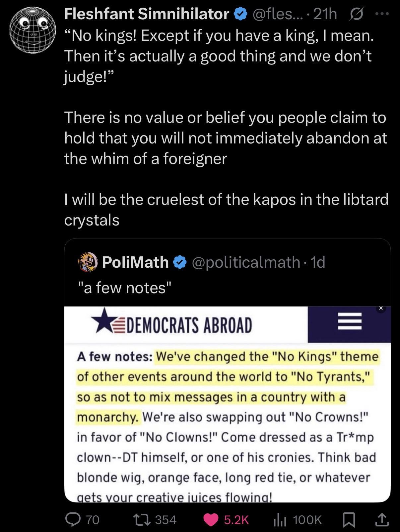Open the @politicalmath handle link
Image resolution: width=400 pixels, height=532 pixels.
pos(245,262)
